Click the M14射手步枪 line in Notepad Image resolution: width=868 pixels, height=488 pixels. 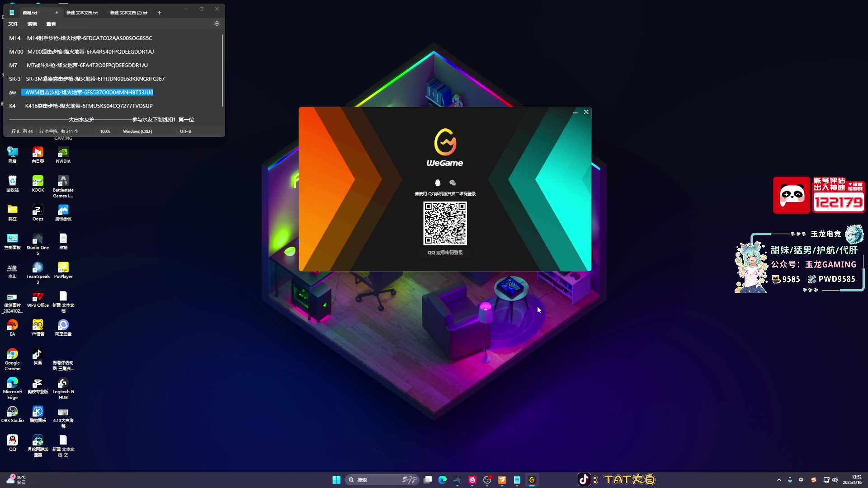tap(90, 38)
